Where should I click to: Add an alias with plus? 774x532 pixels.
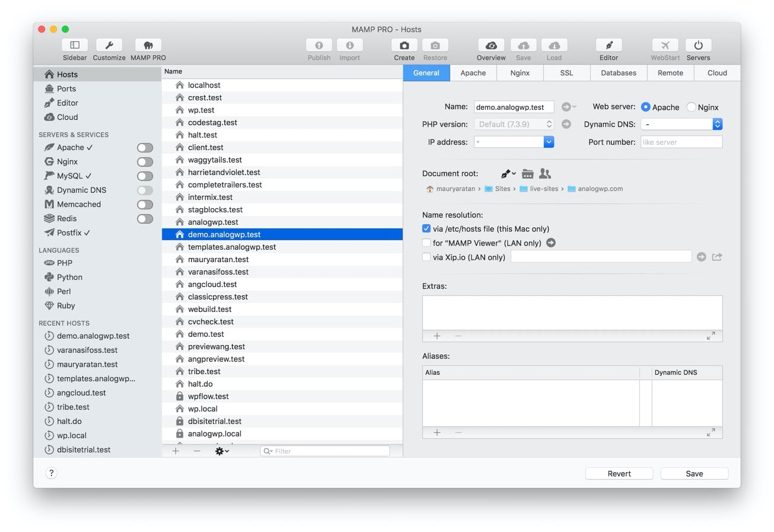pos(437,432)
